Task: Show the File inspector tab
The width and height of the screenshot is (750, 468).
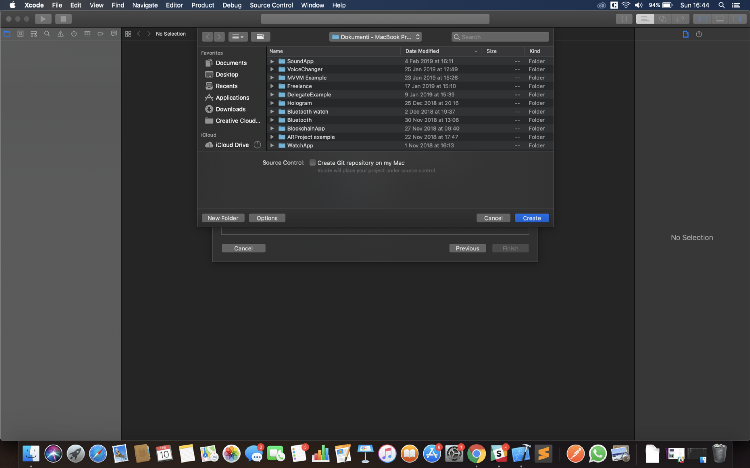Action: [685, 34]
